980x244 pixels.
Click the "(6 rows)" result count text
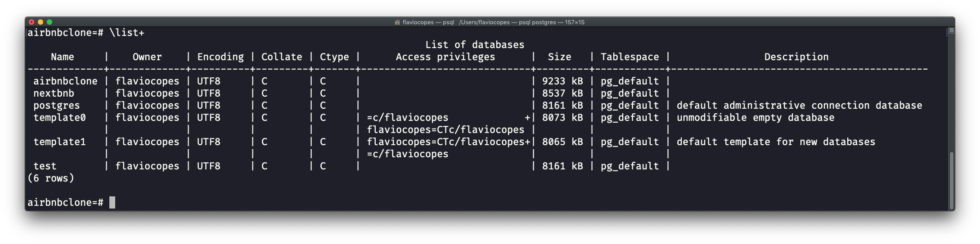(51, 178)
